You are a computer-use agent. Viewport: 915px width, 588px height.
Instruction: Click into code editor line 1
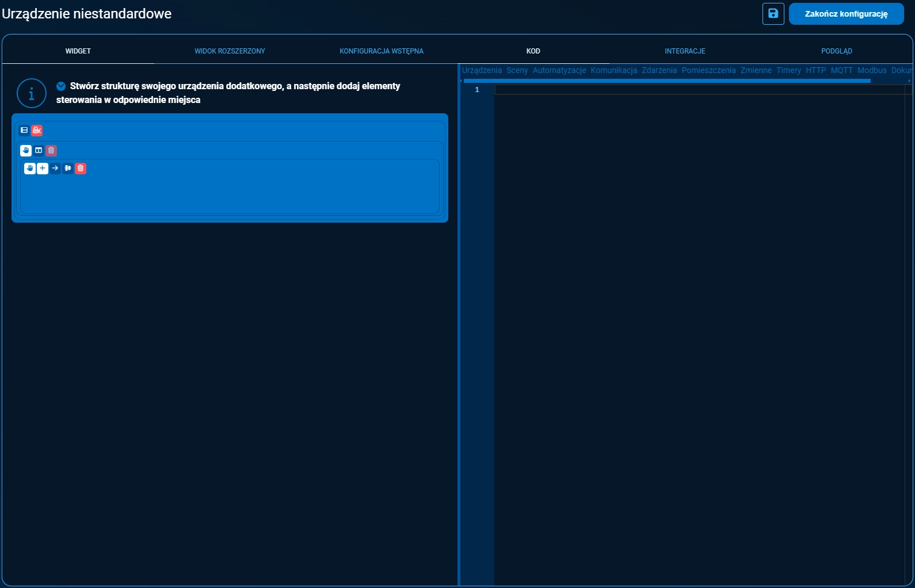coord(702,90)
